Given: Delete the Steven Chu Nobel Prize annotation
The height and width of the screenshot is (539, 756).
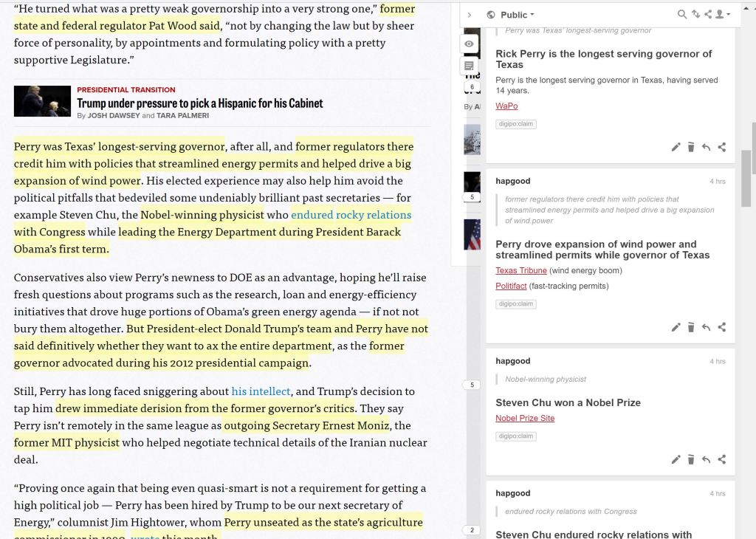Looking at the screenshot, I should (691, 459).
